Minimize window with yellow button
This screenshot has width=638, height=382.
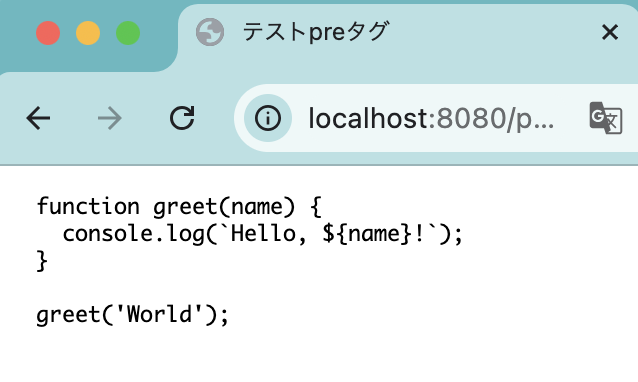point(88,33)
